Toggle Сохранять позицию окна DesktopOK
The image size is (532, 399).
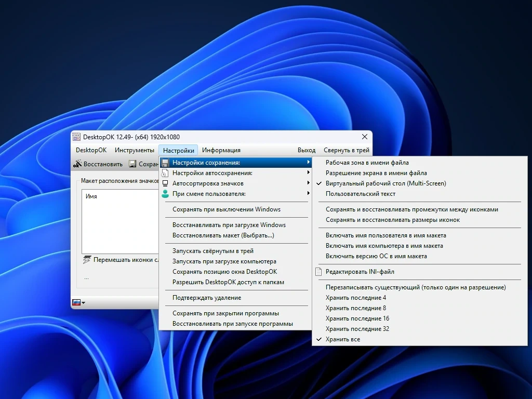[x=235, y=271]
